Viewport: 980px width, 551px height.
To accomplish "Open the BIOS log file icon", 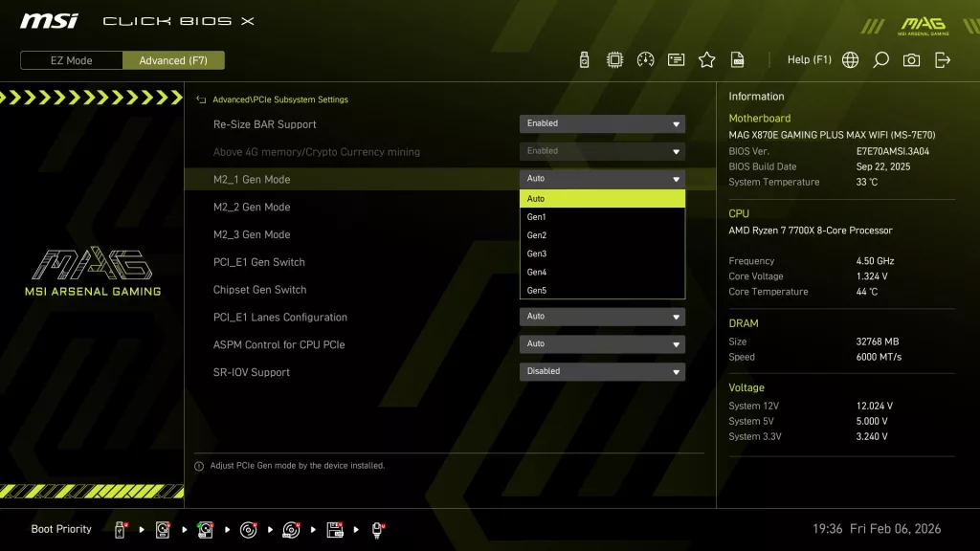I will [x=736, y=58].
